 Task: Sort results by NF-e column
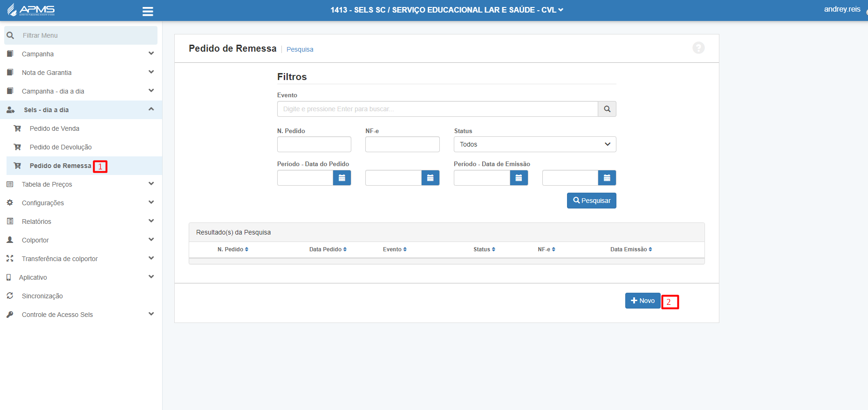(x=547, y=249)
